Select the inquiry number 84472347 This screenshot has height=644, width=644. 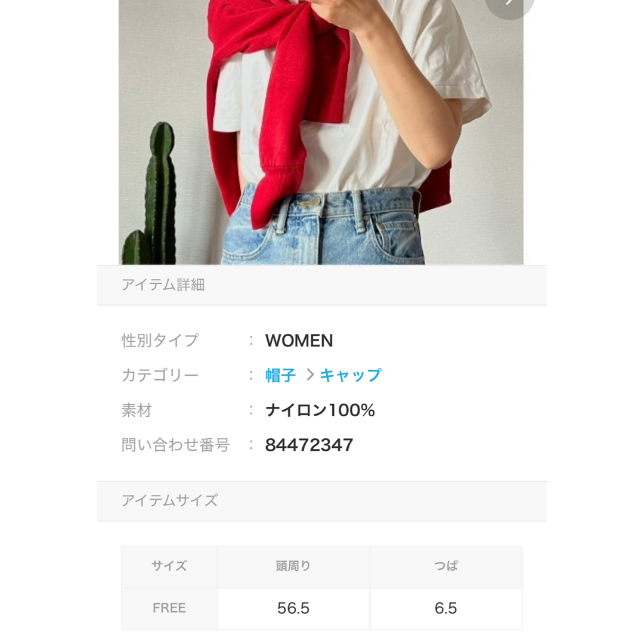[309, 445]
